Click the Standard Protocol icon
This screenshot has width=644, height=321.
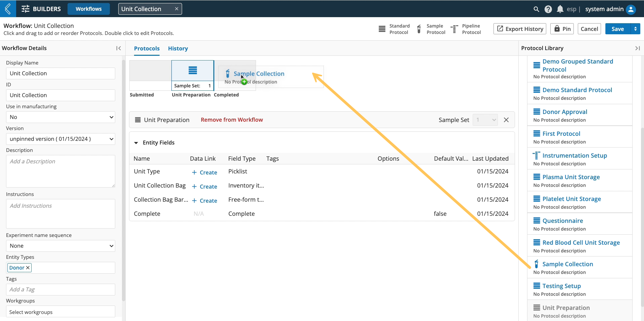pyautogui.click(x=382, y=29)
